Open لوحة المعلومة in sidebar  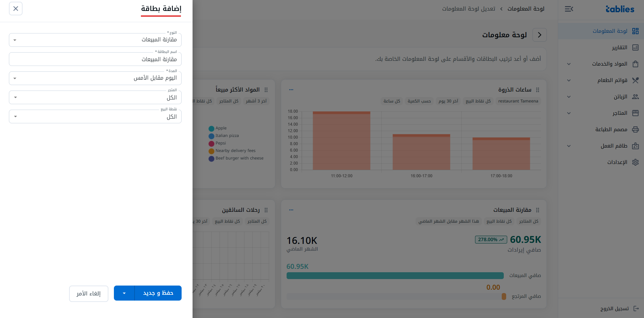coord(601,31)
